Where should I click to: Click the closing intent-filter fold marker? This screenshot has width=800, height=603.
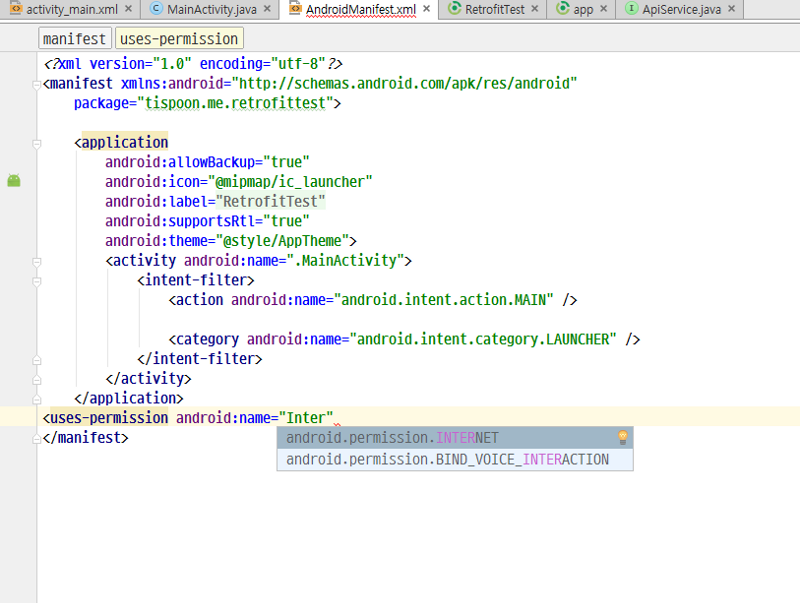tap(36, 360)
